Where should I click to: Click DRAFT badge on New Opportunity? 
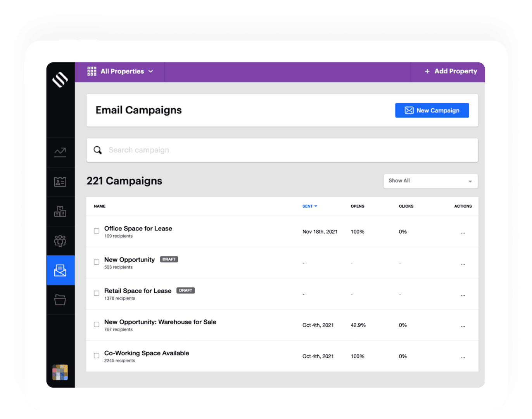pos(169,259)
